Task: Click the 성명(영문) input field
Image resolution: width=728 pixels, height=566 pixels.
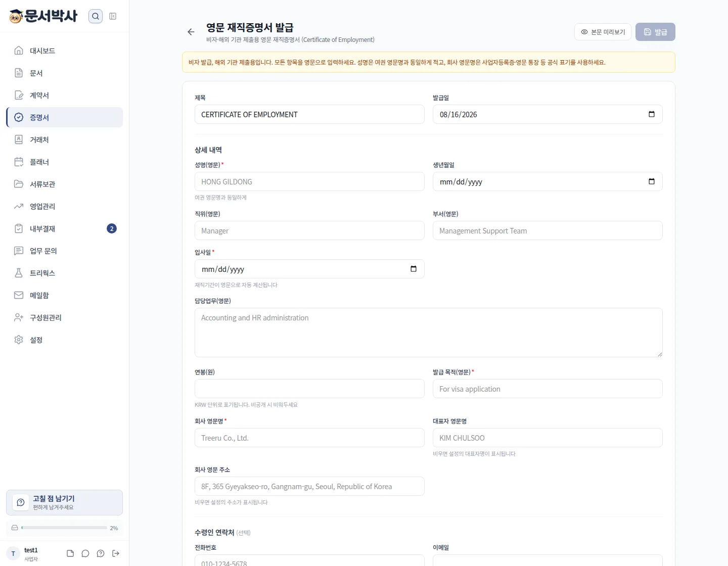Action: click(x=309, y=181)
